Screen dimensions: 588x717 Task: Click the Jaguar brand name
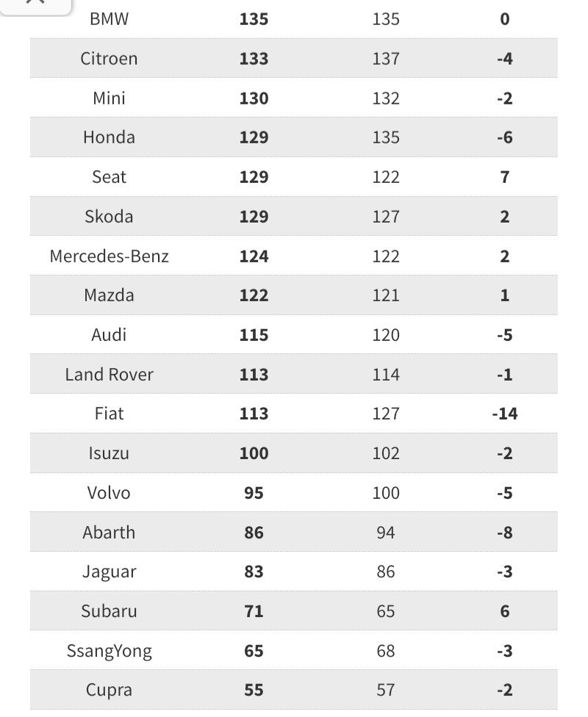(x=109, y=572)
